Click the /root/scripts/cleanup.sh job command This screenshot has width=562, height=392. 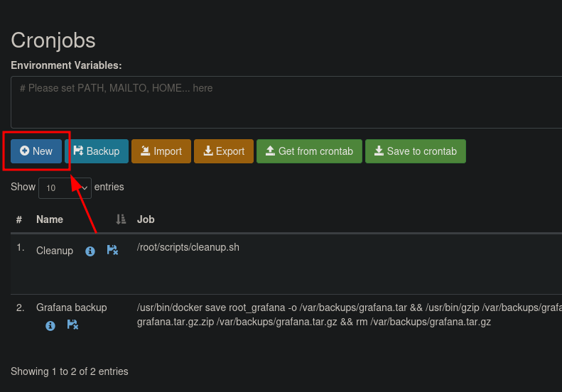(x=188, y=249)
